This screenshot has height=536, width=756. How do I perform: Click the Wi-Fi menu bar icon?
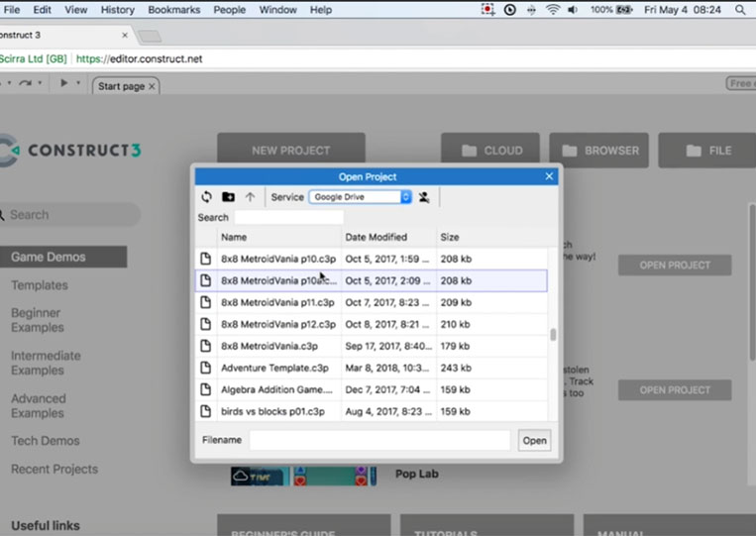[x=553, y=10]
